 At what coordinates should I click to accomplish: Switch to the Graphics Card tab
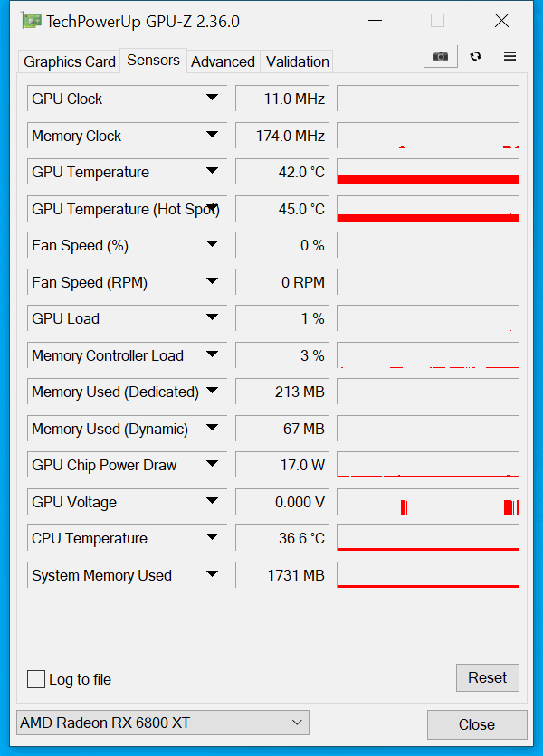click(70, 61)
